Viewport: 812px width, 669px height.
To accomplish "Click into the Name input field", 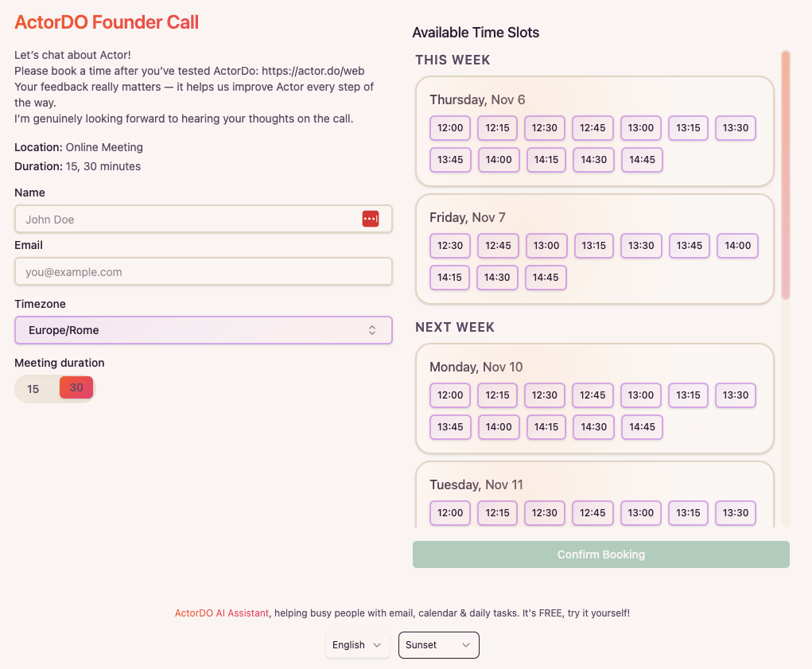I will pyautogui.click(x=187, y=220).
